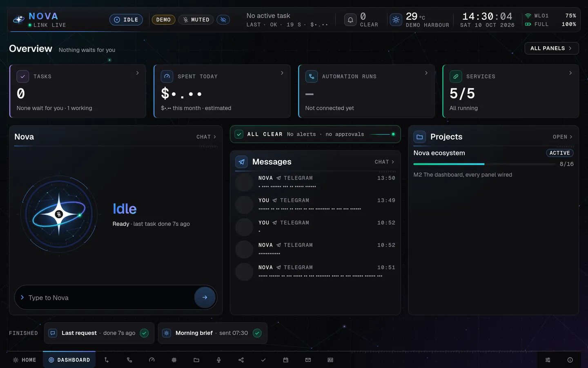
Task: Toggle the crossed-eye privacy button
Action: pyautogui.click(x=223, y=20)
